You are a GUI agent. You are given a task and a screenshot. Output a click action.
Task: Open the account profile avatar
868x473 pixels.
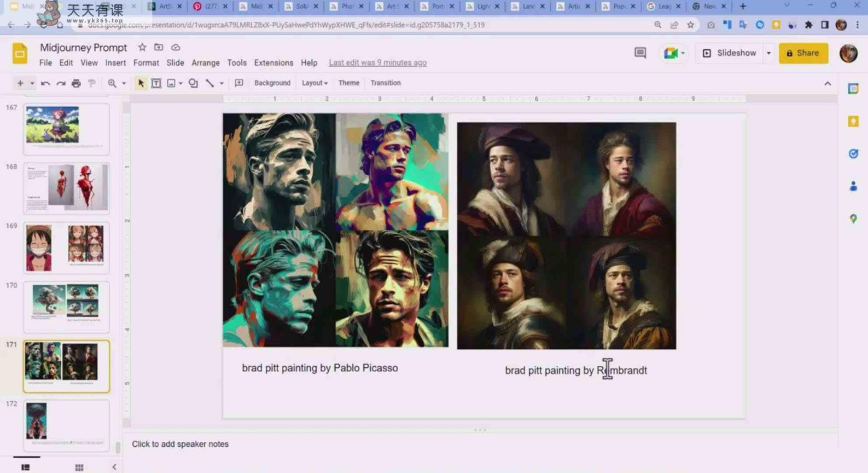(x=848, y=53)
